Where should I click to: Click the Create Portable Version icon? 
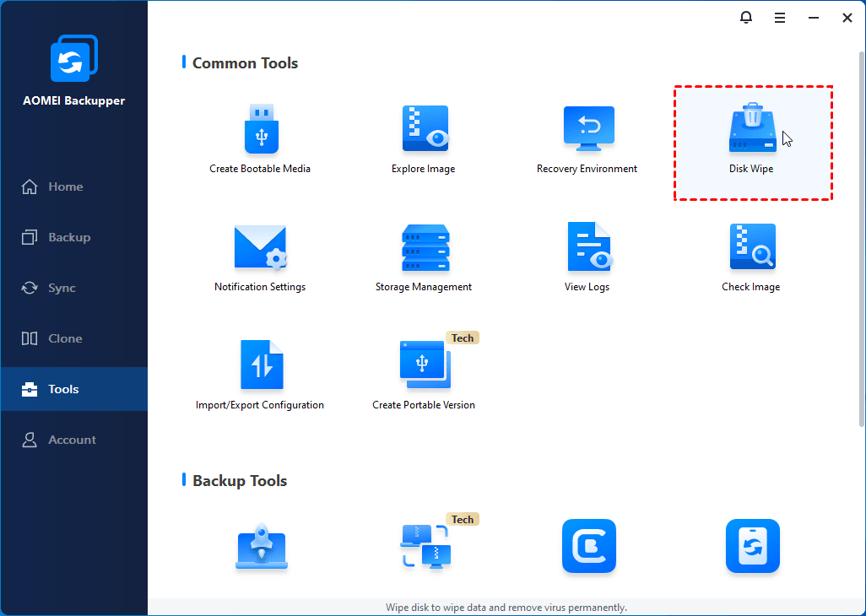pos(424,366)
